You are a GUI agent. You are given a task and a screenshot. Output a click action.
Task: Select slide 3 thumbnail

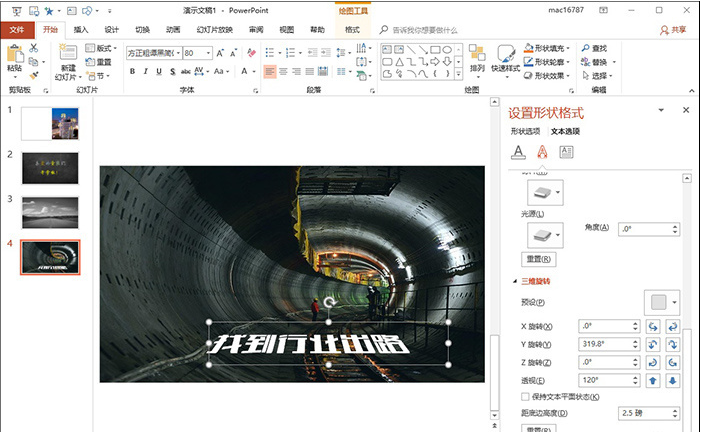(x=50, y=211)
